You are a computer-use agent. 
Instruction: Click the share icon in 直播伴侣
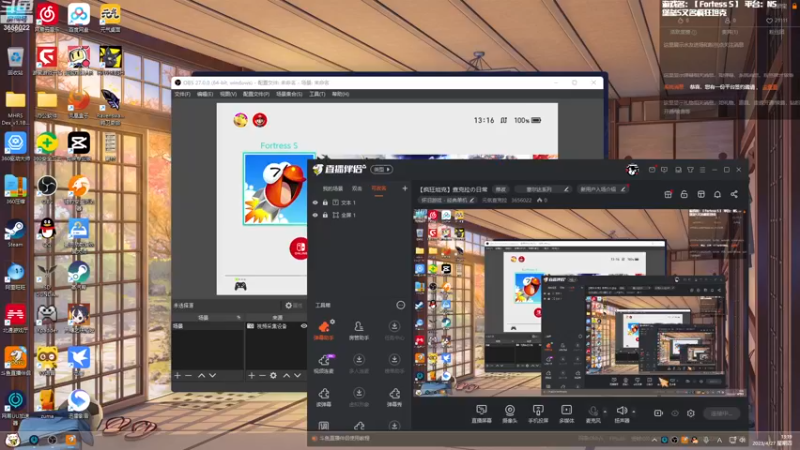tap(734, 194)
